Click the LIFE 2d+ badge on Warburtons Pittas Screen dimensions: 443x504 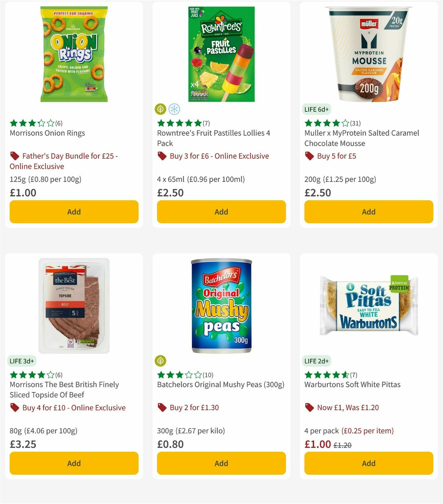coord(316,361)
